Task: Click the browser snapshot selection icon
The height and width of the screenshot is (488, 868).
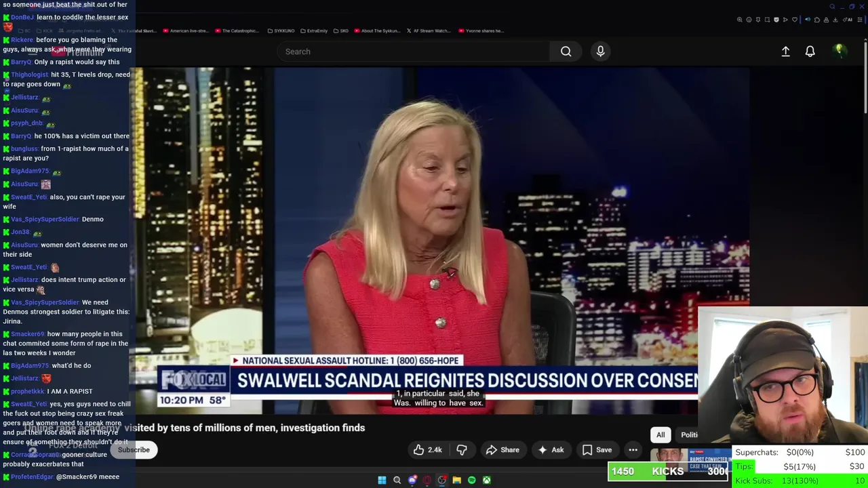Action: [x=767, y=20]
